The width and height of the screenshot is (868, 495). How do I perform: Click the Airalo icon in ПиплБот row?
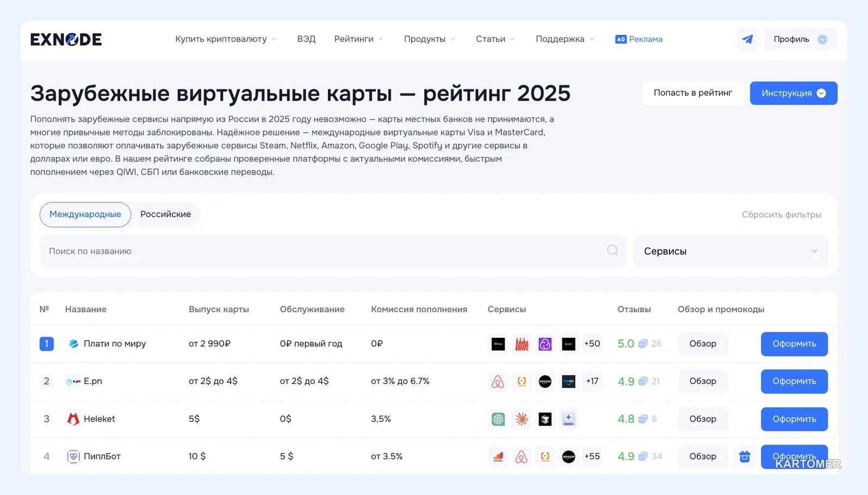tap(498, 456)
